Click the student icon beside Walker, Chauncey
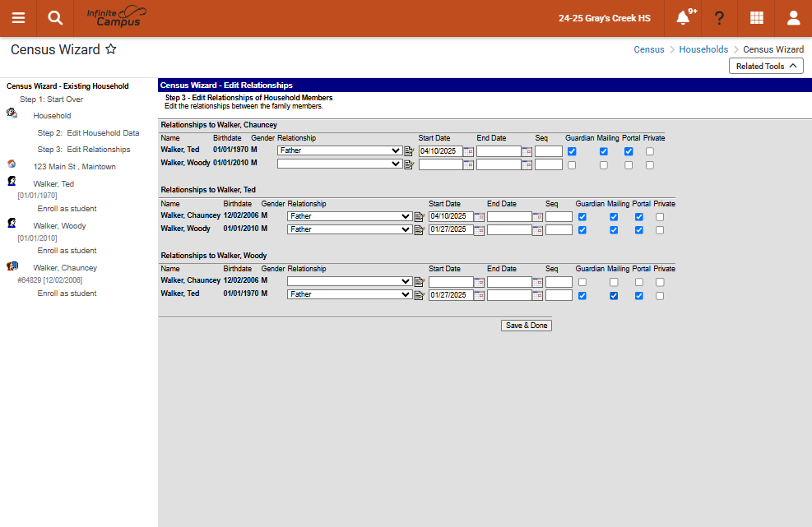Viewport: 812px width, 527px height. point(12,266)
